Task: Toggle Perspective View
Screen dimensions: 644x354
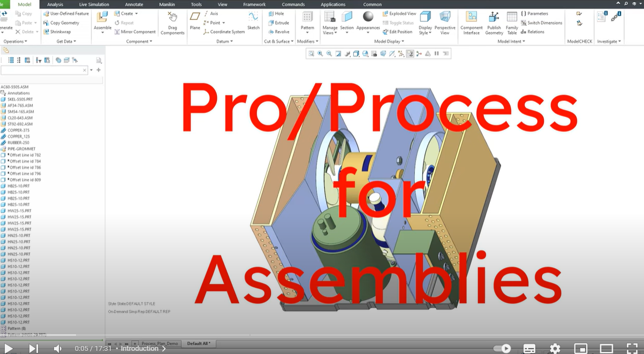Action: pyautogui.click(x=445, y=22)
